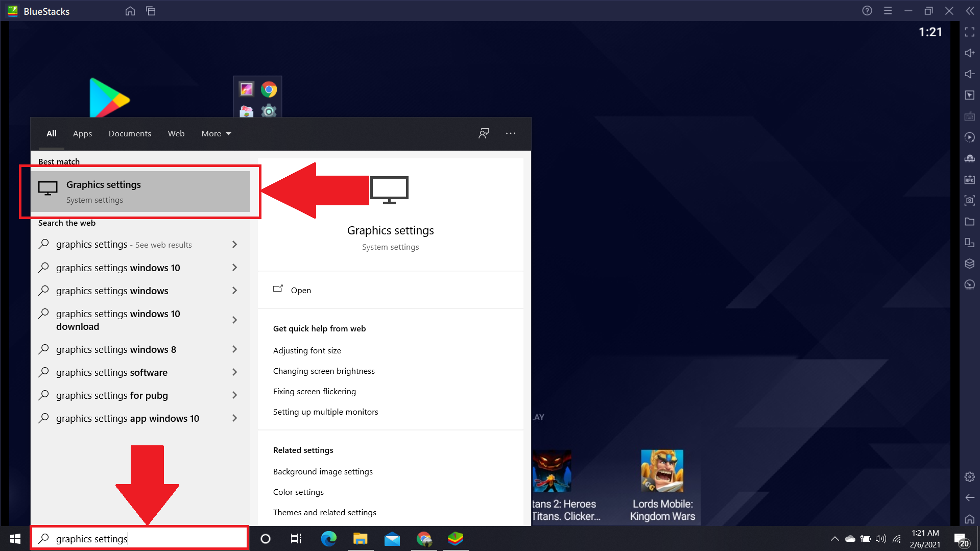This screenshot has width=980, height=551.
Task: Open Mail app from taskbar
Action: tap(392, 539)
